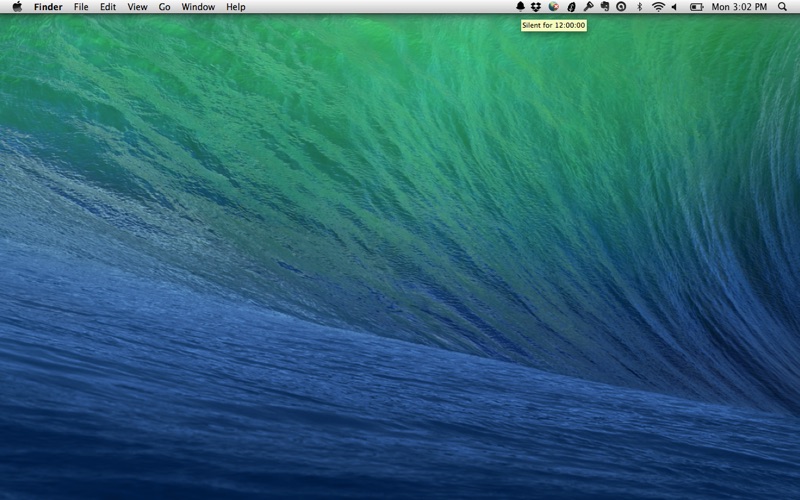This screenshot has height=500, width=800.
Task: Click the Silent for 12:00:00 tooltip
Action: (554, 25)
